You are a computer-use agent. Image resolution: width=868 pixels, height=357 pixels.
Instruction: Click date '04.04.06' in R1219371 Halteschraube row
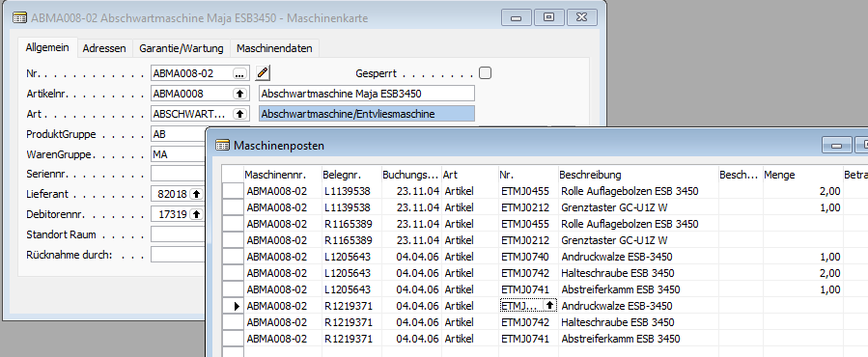(418, 322)
